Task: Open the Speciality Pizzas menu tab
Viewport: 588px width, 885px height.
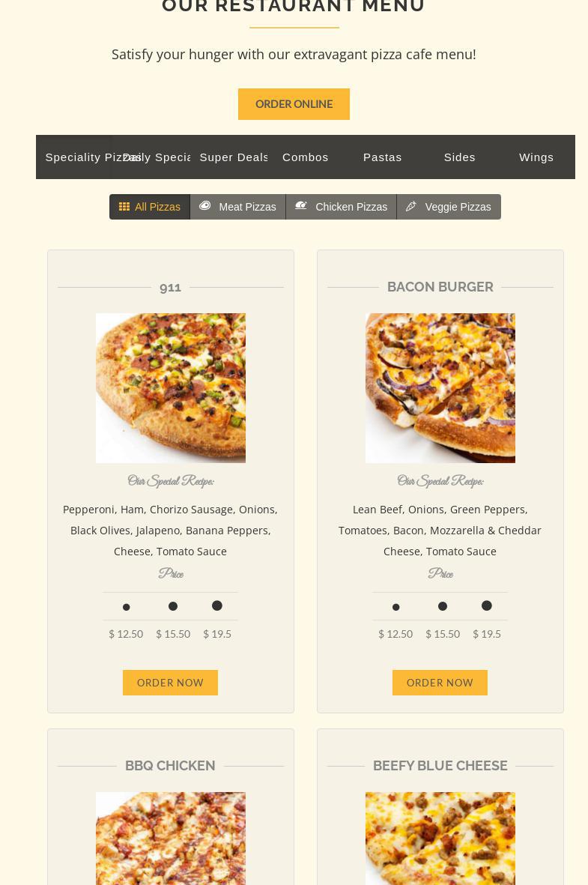Action: (x=74, y=157)
